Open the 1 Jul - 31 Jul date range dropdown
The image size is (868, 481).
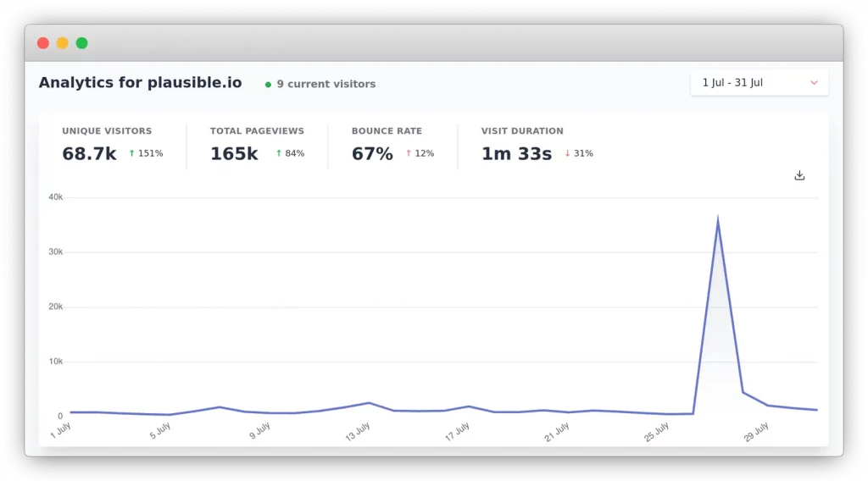[759, 83]
